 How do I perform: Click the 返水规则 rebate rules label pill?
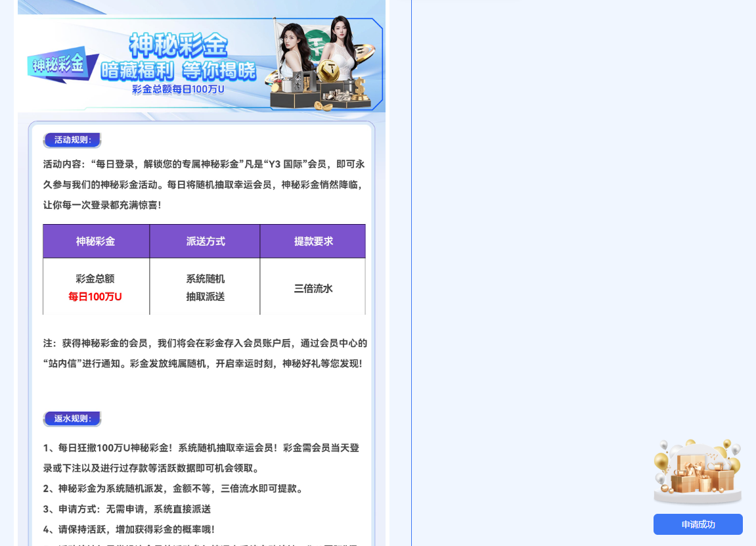[72, 419]
